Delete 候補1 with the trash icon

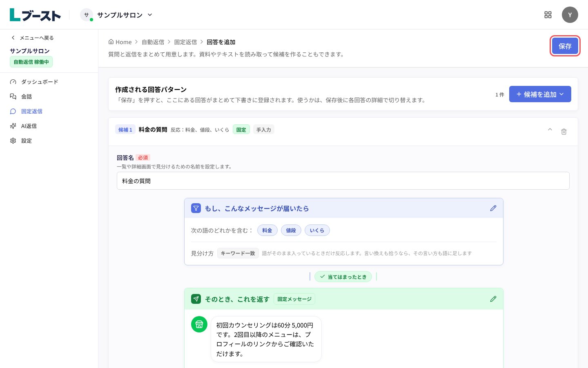pos(564,132)
